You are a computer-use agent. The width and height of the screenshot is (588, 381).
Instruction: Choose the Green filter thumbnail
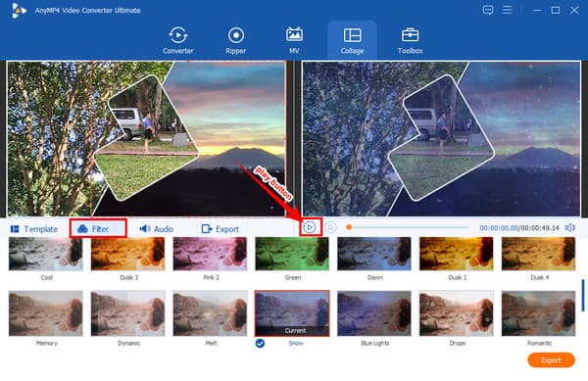(x=292, y=254)
